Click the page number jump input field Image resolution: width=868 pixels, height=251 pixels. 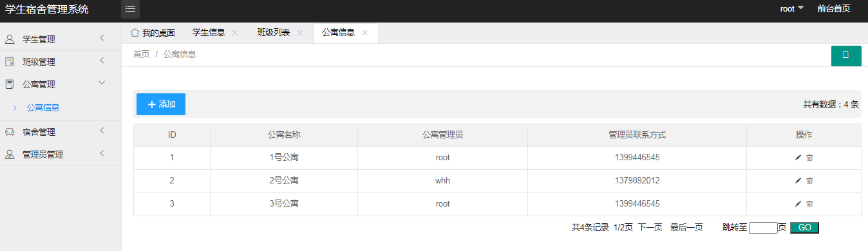pyautogui.click(x=764, y=227)
